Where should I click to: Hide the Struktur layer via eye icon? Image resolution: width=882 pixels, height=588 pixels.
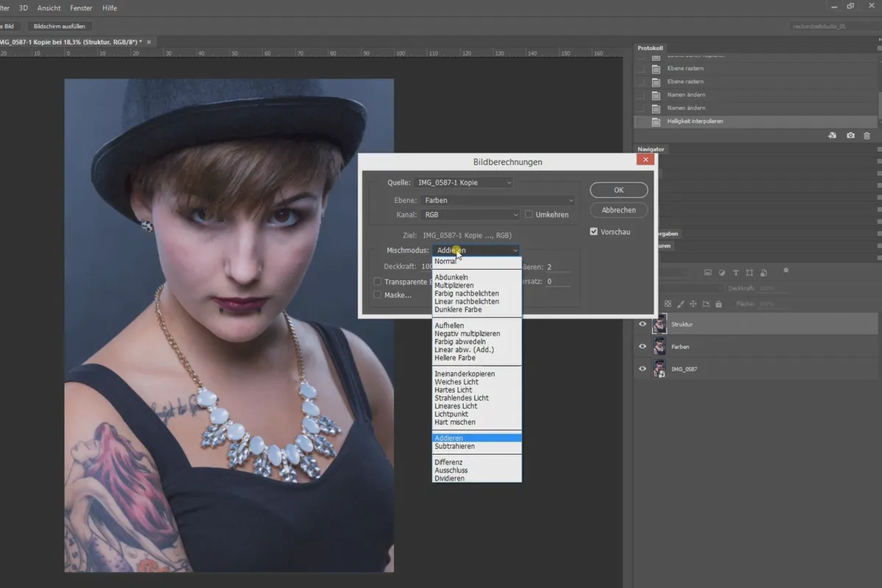point(642,324)
